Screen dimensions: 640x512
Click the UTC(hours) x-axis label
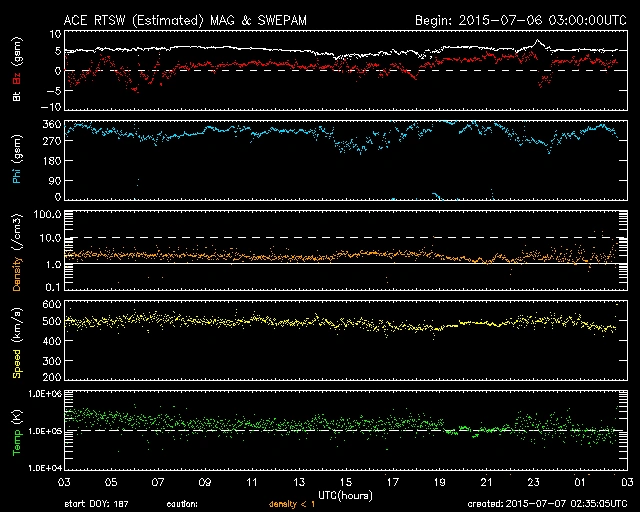coord(345,494)
